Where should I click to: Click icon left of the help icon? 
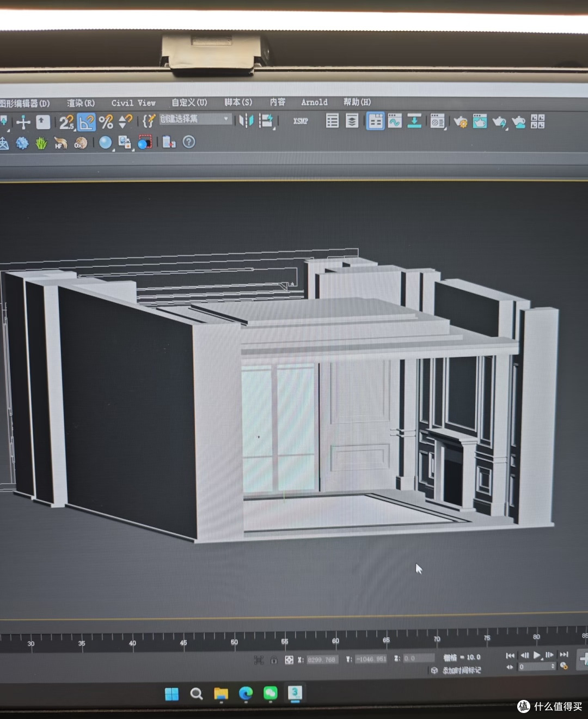tap(169, 142)
